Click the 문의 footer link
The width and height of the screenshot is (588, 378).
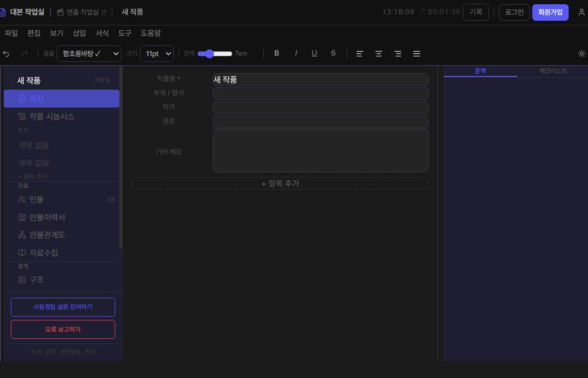50,352
